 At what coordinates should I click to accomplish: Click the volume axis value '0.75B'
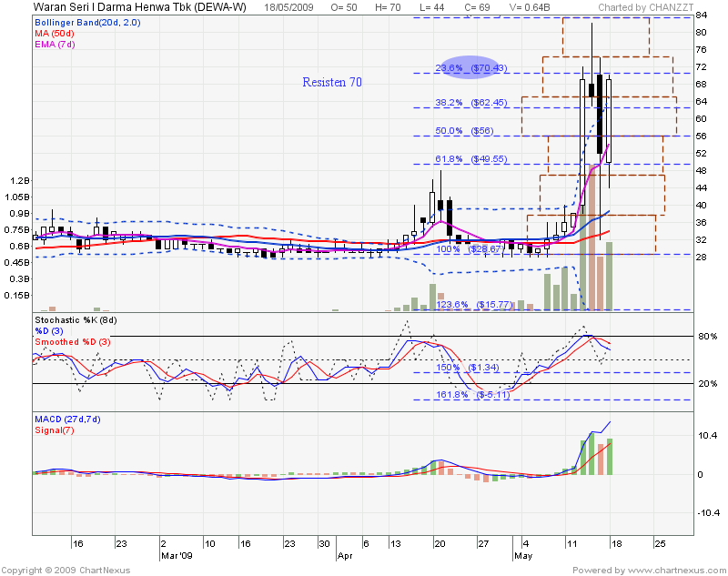[17, 230]
